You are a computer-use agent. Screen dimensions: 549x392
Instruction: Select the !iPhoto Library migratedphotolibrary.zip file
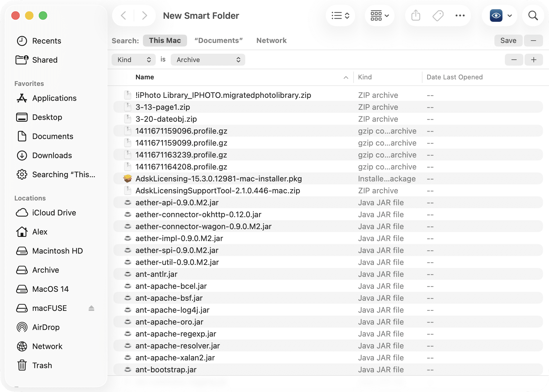point(328,95)
